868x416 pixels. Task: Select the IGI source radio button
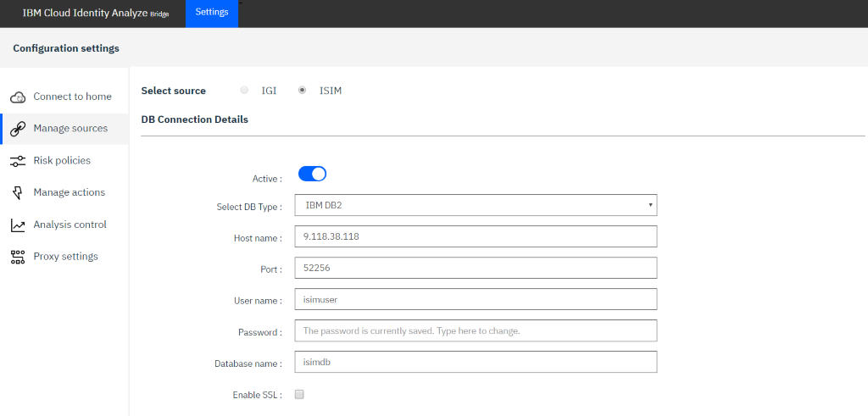click(x=244, y=90)
